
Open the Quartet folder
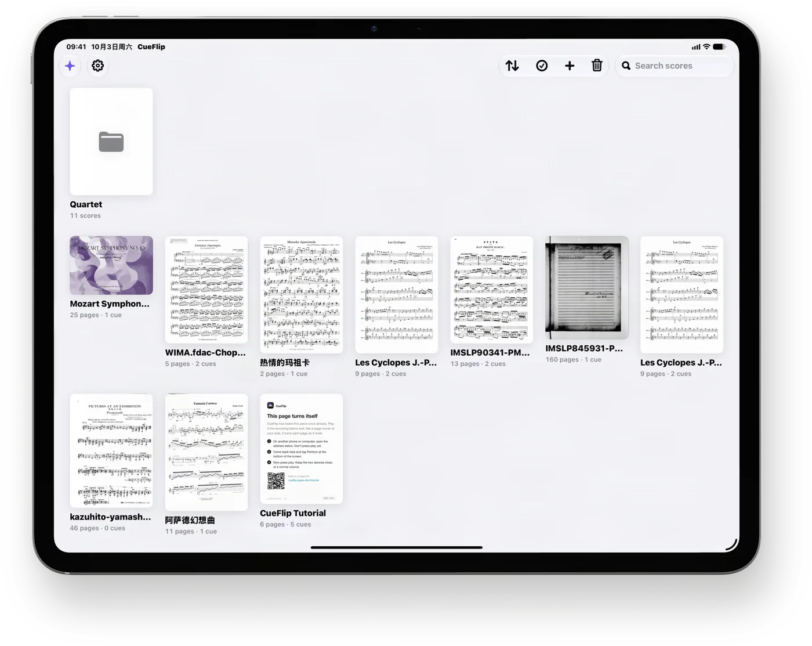click(x=111, y=142)
